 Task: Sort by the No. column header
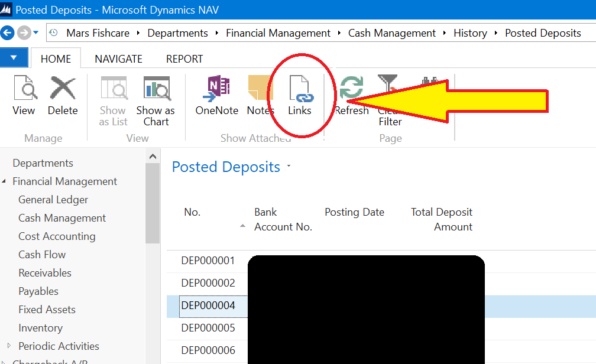tap(192, 212)
